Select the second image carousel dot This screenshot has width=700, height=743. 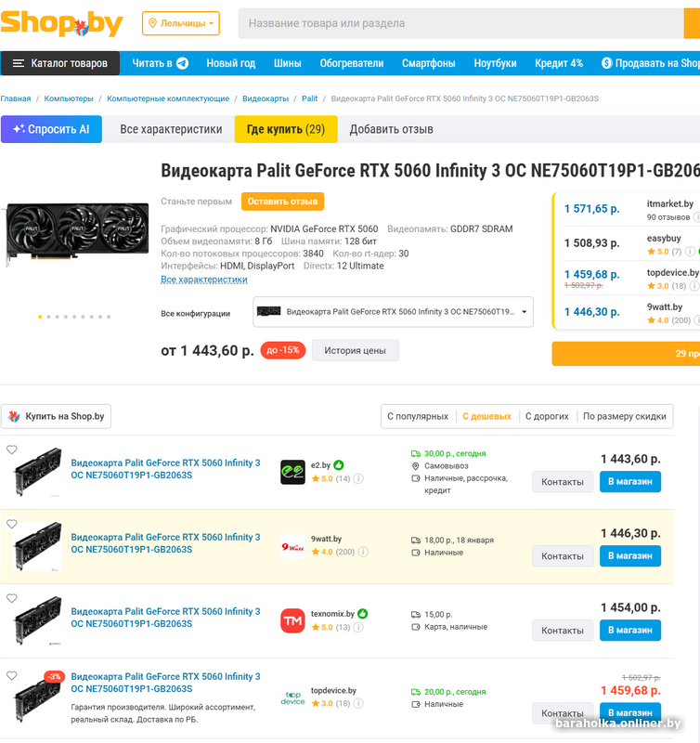(x=48, y=317)
